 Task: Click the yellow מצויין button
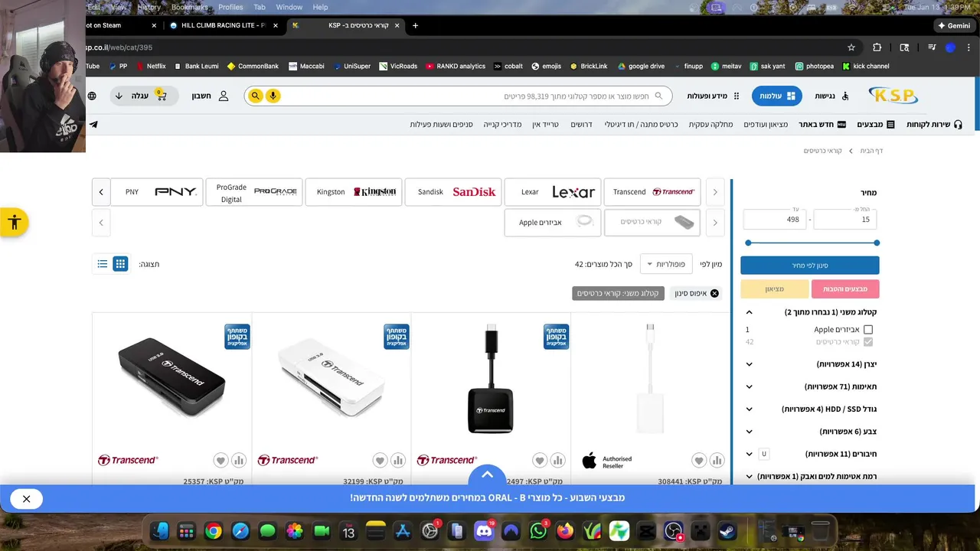(x=774, y=289)
